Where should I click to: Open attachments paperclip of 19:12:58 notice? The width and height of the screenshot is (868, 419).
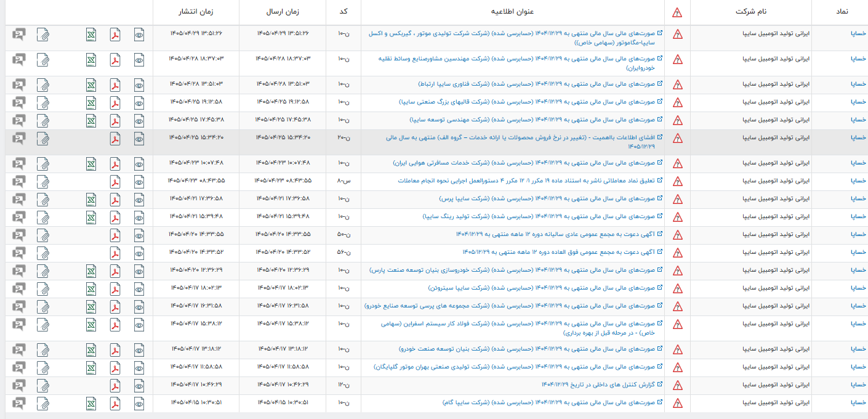(x=43, y=102)
